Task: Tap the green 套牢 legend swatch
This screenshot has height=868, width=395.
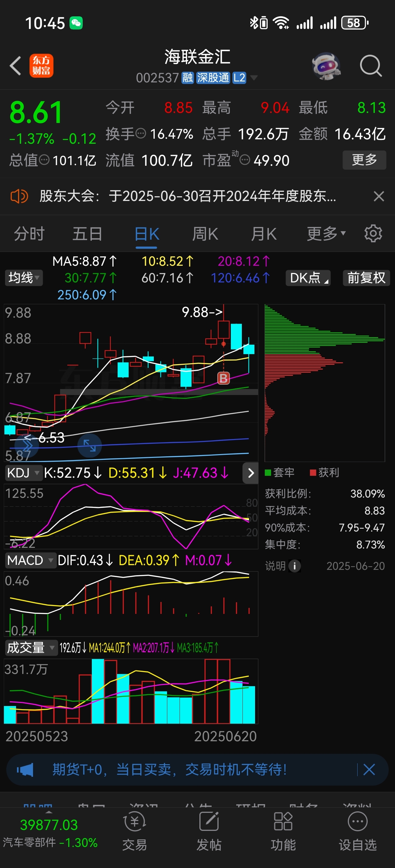Action: pos(268,473)
